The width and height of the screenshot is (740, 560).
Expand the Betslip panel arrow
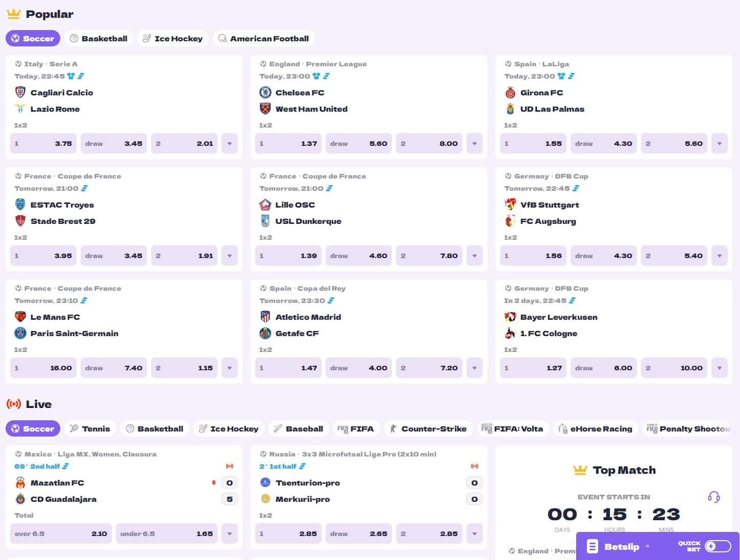648,546
